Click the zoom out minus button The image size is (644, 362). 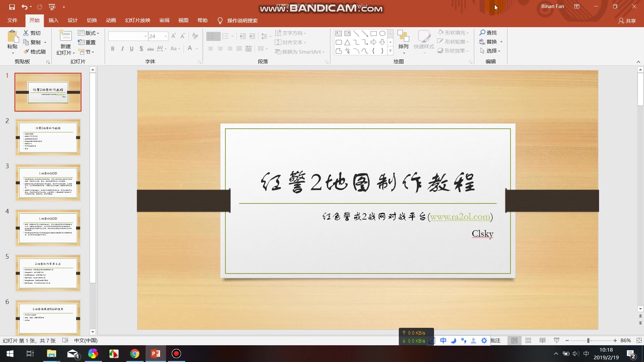[x=567, y=340]
